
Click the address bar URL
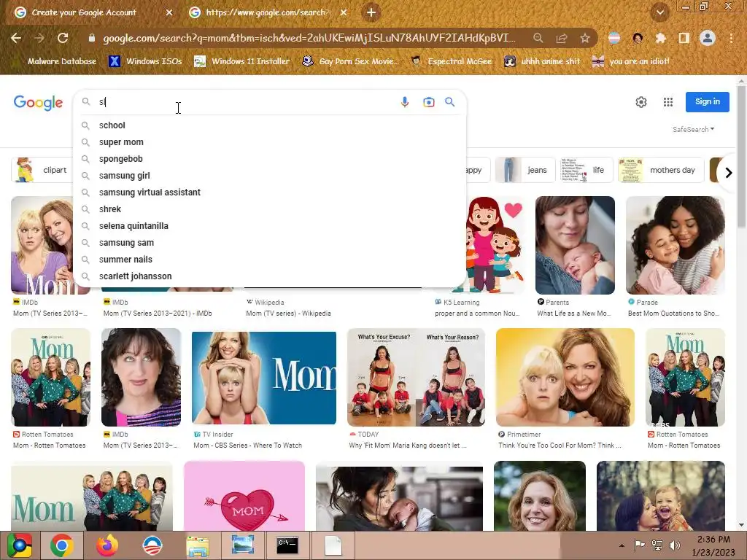309,38
